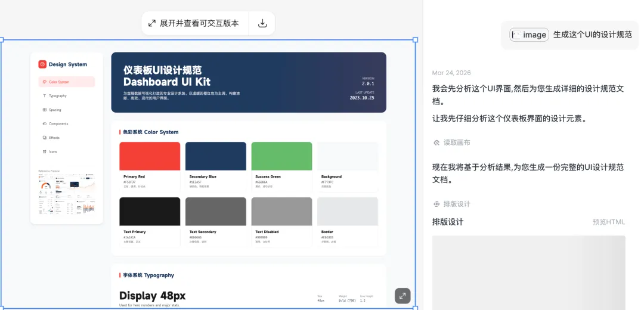Click the Design System red logo icon
644x310 pixels.
[x=42, y=64]
